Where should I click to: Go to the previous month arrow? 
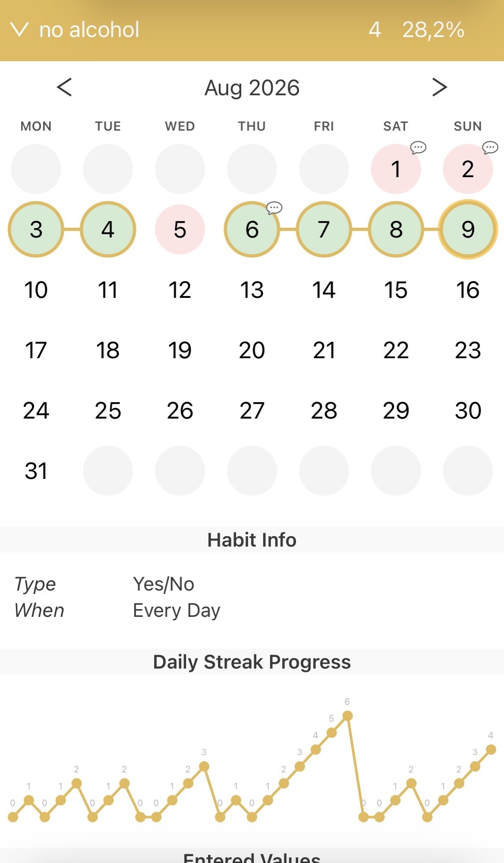[x=64, y=87]
